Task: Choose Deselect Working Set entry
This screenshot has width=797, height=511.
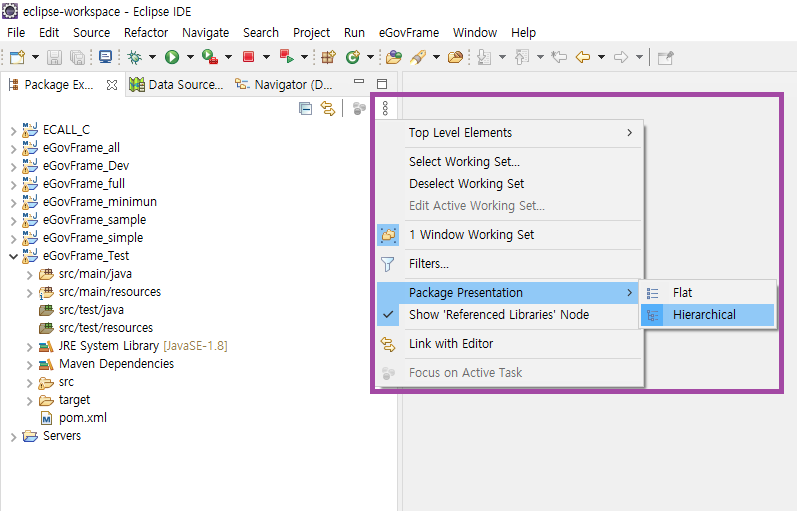Action: point(508,184)
